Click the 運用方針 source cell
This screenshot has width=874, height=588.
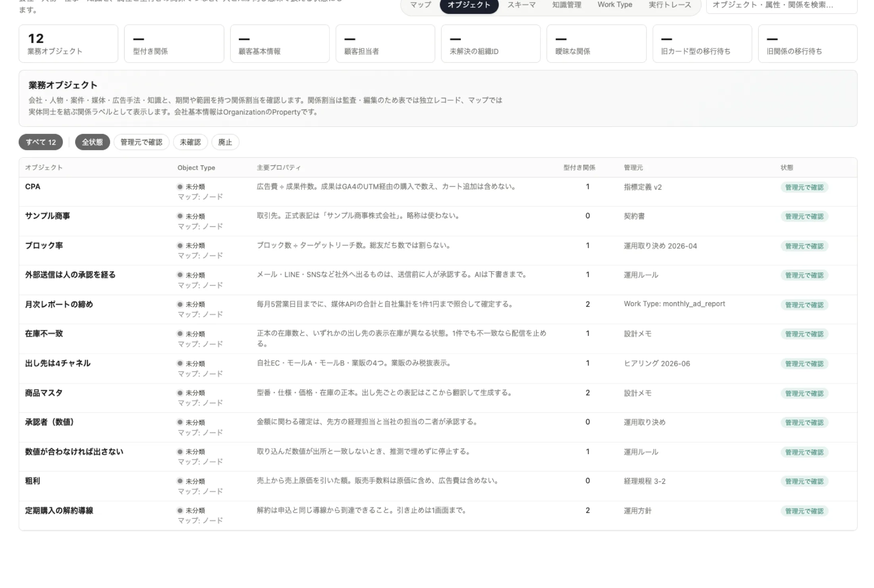click(638, 511)
